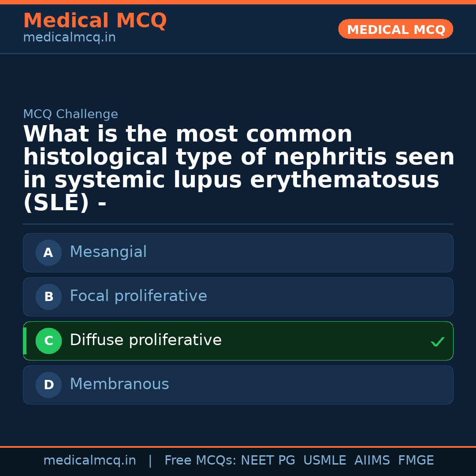Click the orange Medical MCQ title
The width and height of the screenshot is (476, 476).
[x=95, y=21]
